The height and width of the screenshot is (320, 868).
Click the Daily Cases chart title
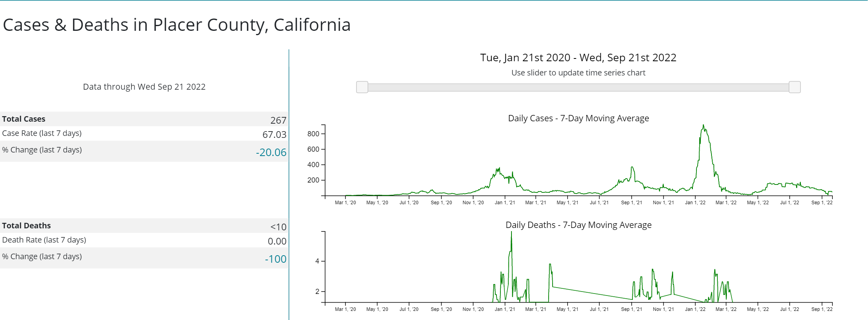[x=578, y=118]
